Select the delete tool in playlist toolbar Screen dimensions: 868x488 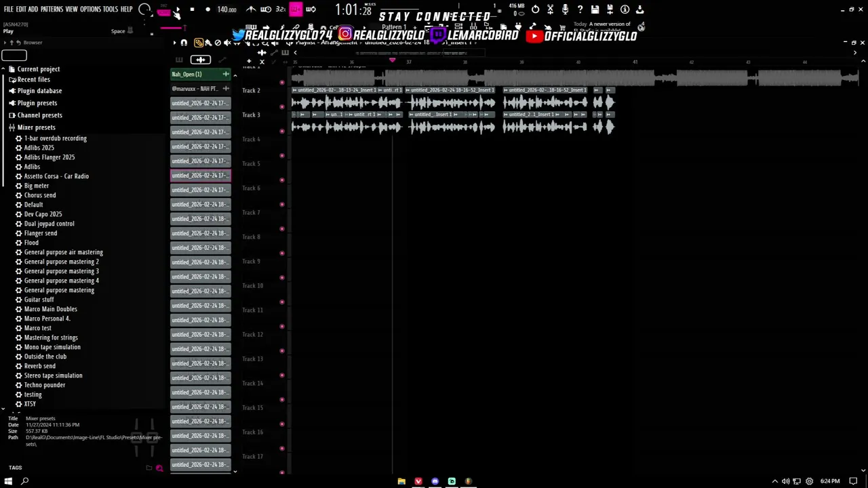[218, 43]
